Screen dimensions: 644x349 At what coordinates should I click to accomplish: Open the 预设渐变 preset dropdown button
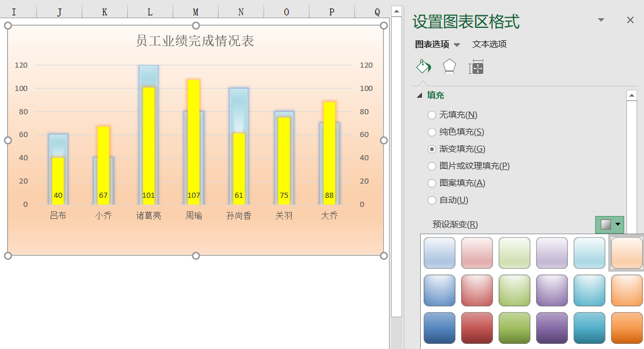point(609,225)
